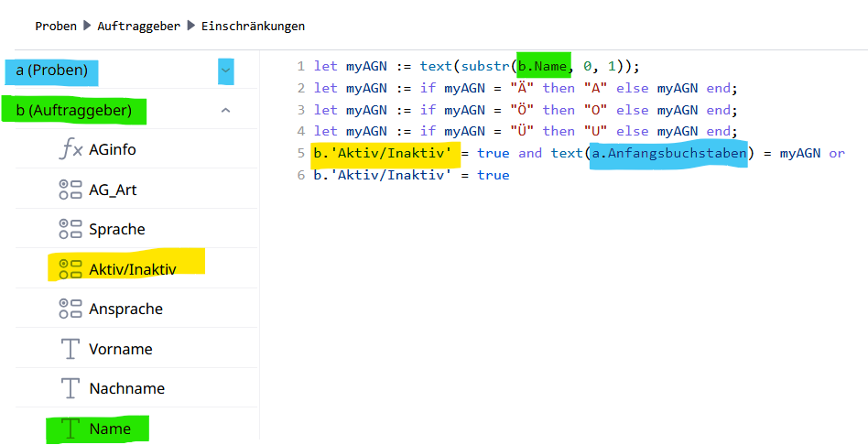The image size is (868, 445).
Task: Click the text icon beside Name field
Action: click(x=71, y=429)
